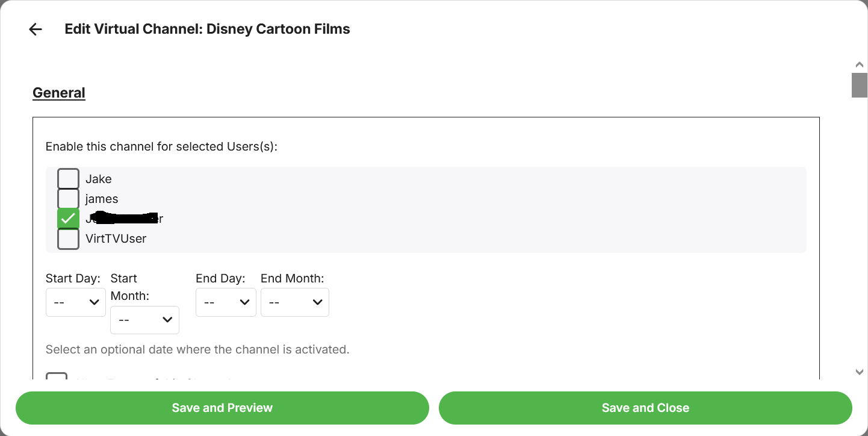The width and height of the screenshot is (868, 436).
Task: Click the scrollbar down arrow
Action: [860, 372]
